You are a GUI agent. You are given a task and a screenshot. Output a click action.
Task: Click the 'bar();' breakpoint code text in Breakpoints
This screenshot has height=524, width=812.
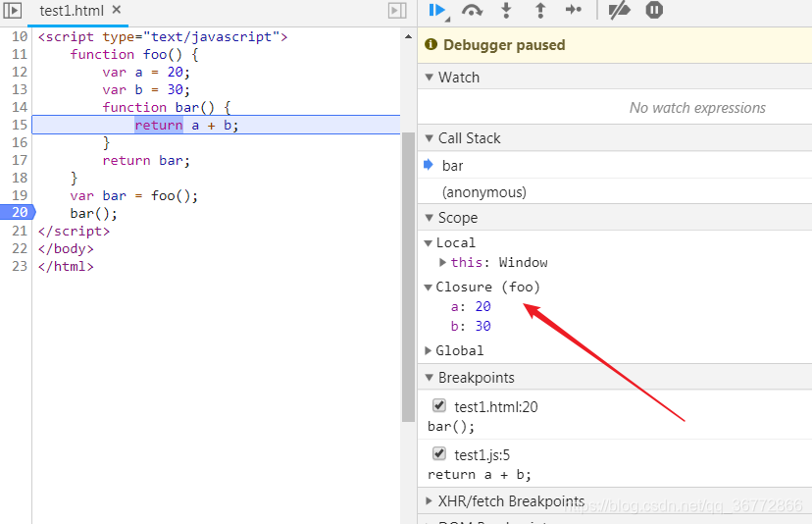pos(451,427)
